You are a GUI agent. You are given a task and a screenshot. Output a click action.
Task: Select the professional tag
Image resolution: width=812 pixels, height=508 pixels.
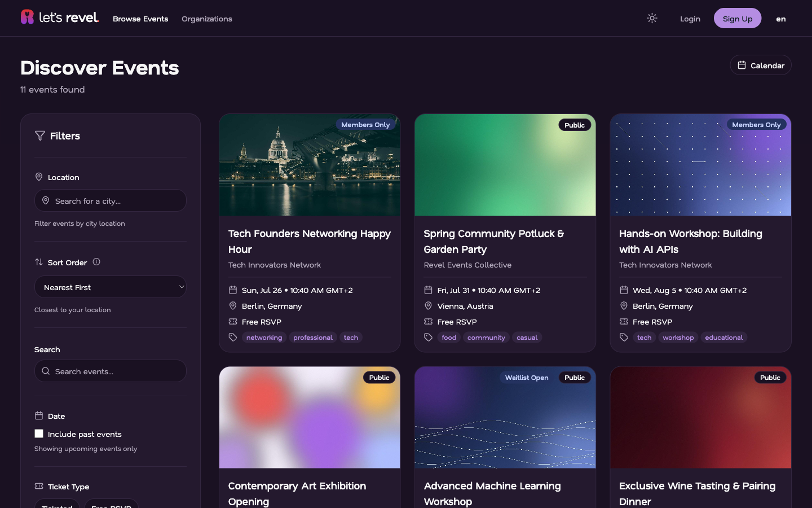coord(313,338)
